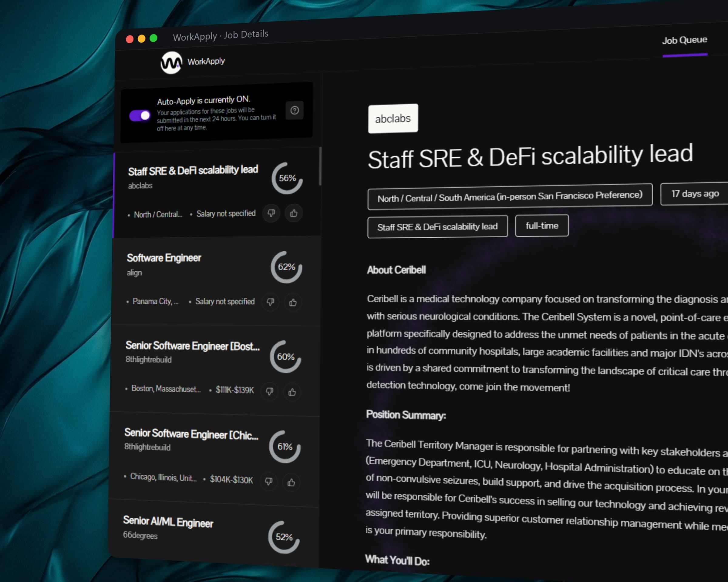
Task: Click the 61% match score ring
Action: tap(285, 447)
